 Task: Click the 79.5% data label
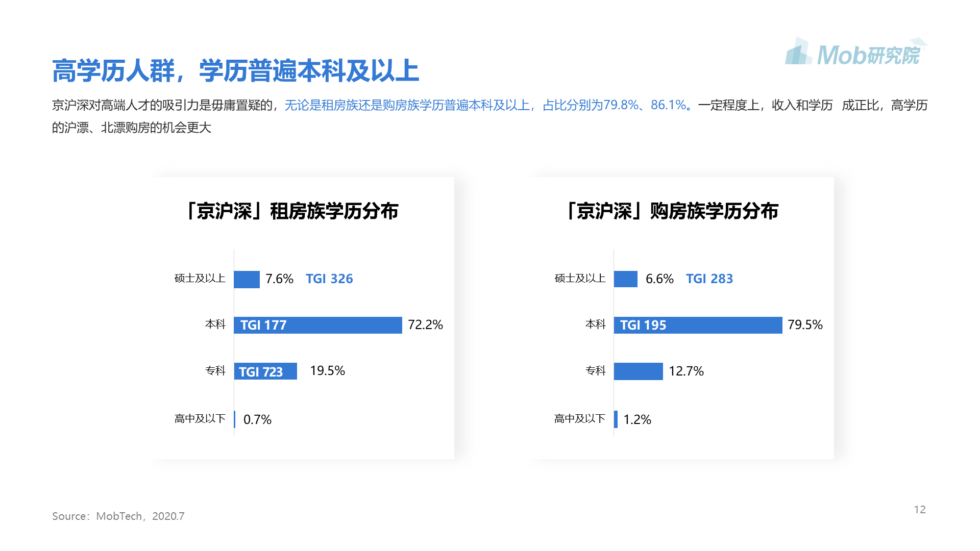(805, 325)
